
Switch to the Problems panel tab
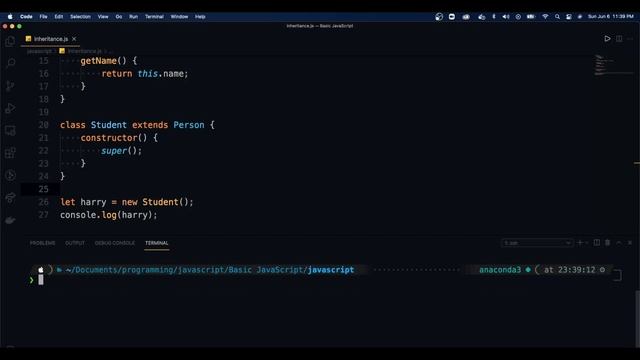[x=42, y=243]
